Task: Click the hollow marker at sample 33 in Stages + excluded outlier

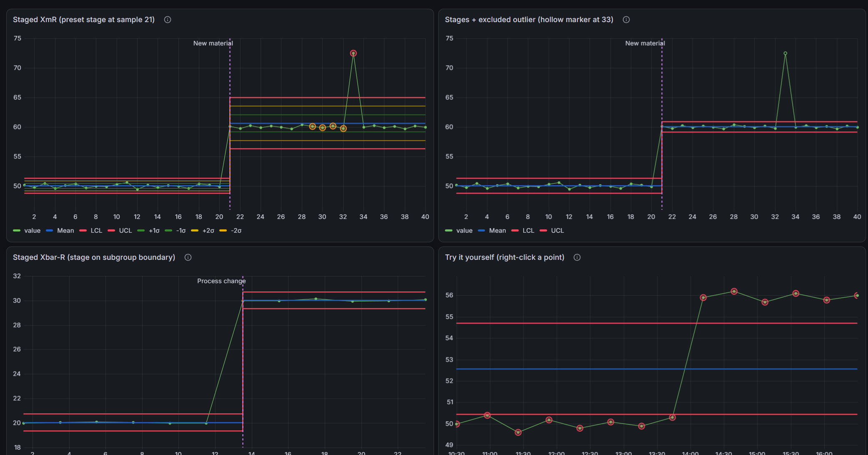Action: [785, 53]
